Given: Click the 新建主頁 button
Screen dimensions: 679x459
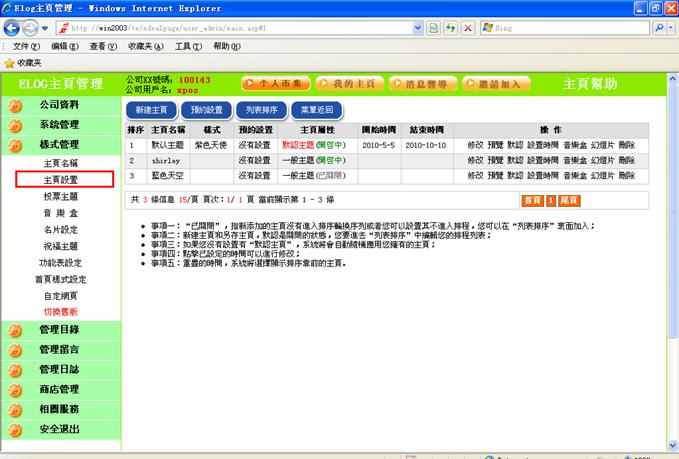Looking at the screenshot, I should click(152, 110).
